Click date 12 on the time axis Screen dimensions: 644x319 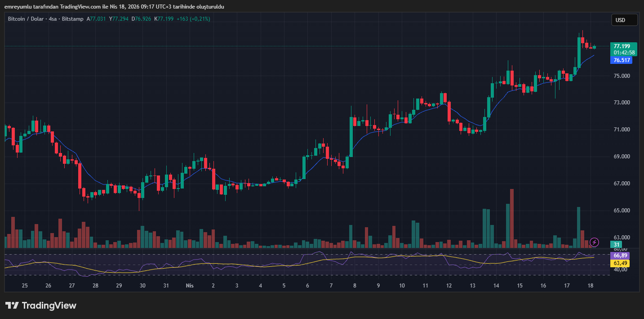[449, 286]
